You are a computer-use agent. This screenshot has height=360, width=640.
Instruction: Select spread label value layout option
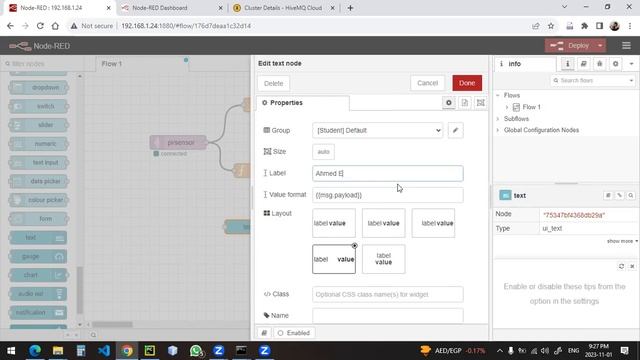334,259
